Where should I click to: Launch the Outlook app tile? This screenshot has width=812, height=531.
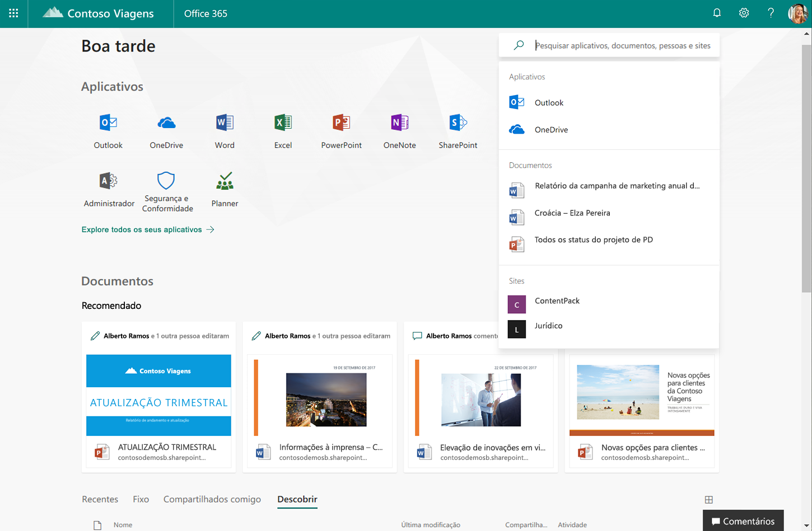pos(108,131)
